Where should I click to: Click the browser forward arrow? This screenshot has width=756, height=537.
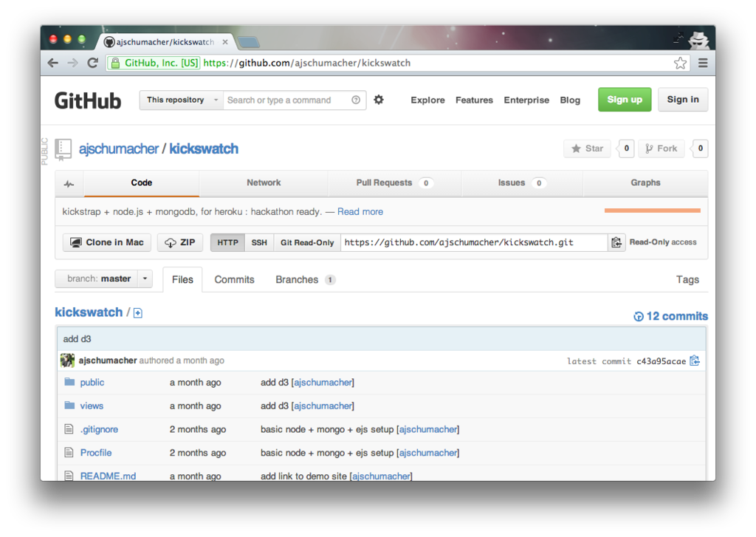pyautogui.click(x=73, y=64)
